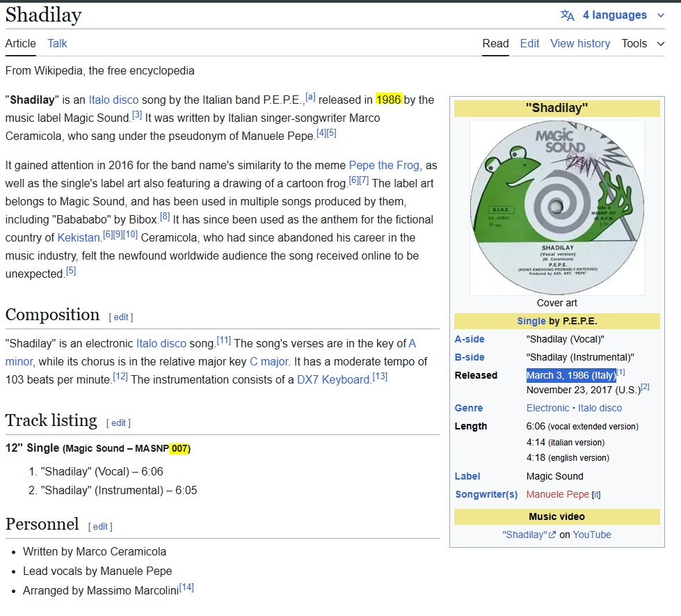Select the Article tab
This screenshot has width=681, height=616.
[x=20, y=43]
